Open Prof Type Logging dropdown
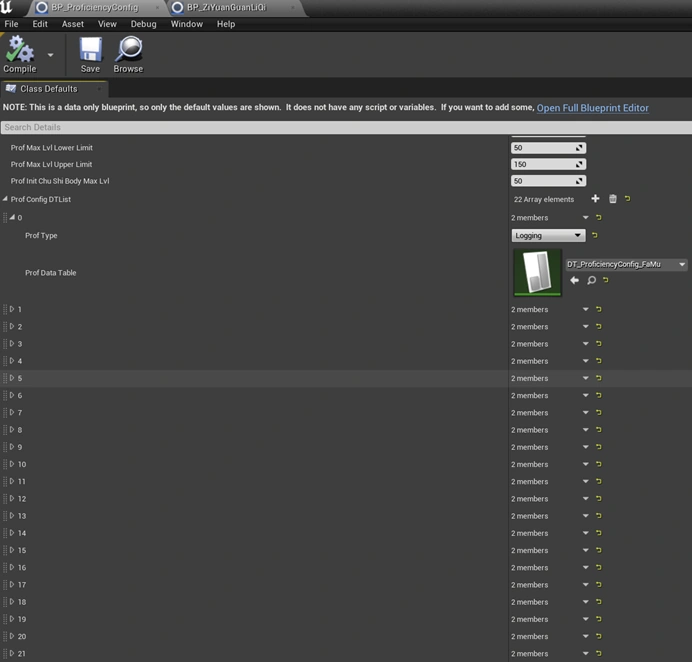692x662 pixels. pos(548,235)
